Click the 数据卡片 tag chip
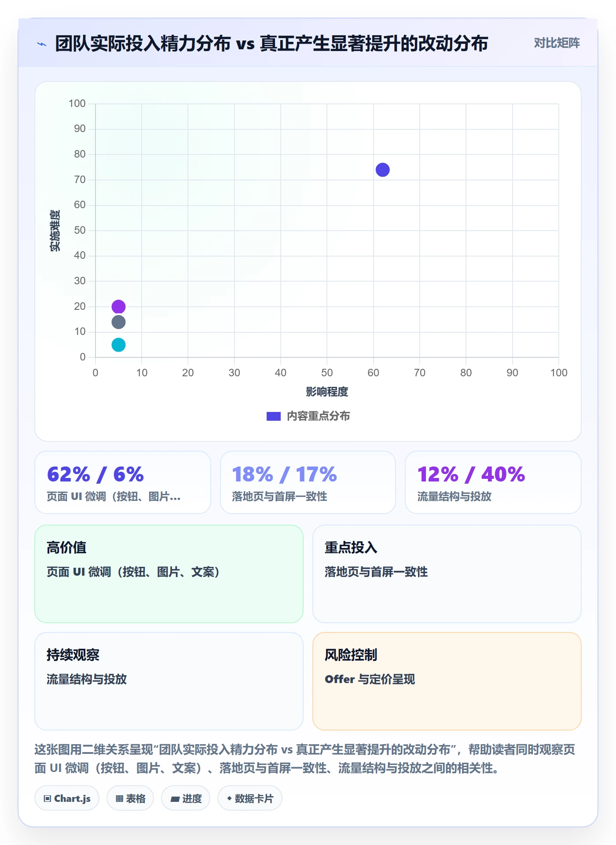The width and height of the screenshot is (616, 845). [250, 798]
